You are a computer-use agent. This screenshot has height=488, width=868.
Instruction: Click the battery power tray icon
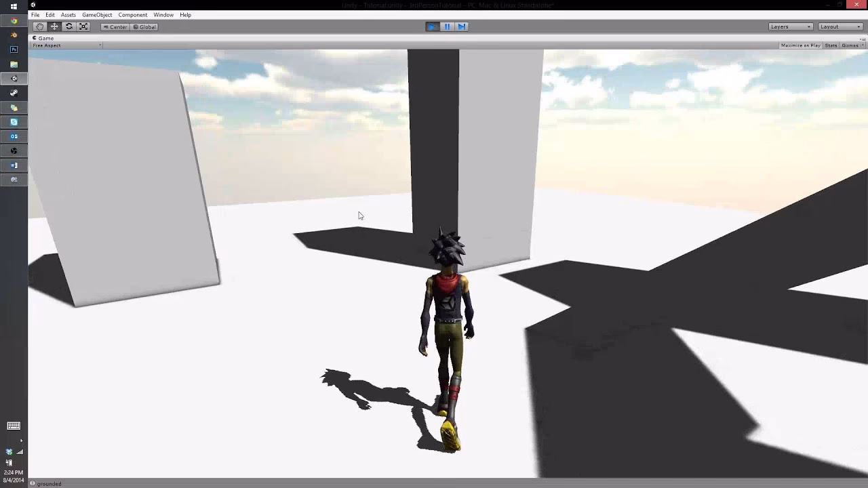tap(9, 463)
